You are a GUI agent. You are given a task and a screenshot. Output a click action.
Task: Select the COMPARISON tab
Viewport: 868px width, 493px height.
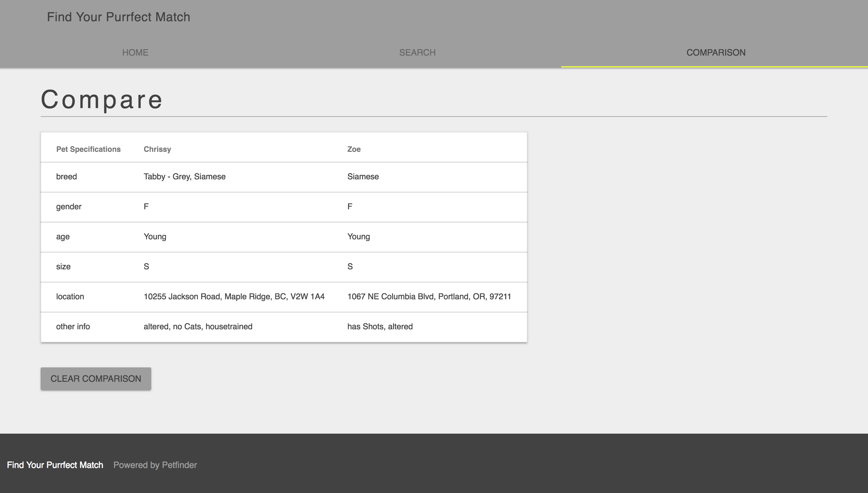click(x=716, y=52)
